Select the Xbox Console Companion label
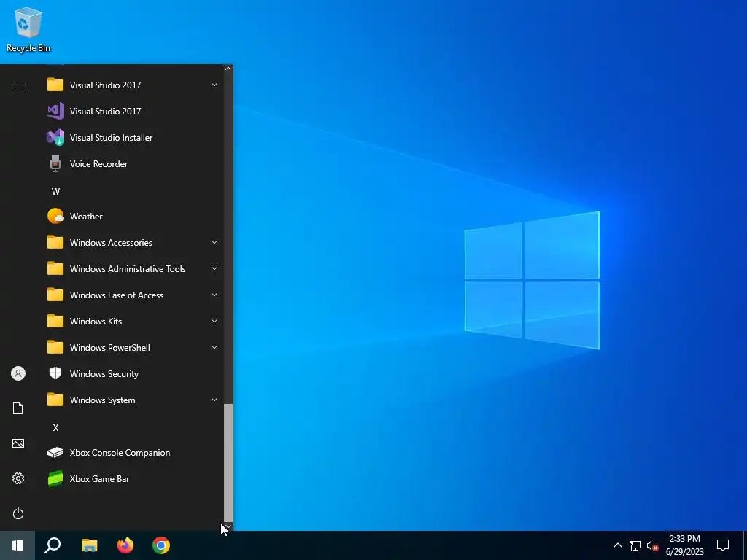 pyautogui.click(x=120, y=452)
